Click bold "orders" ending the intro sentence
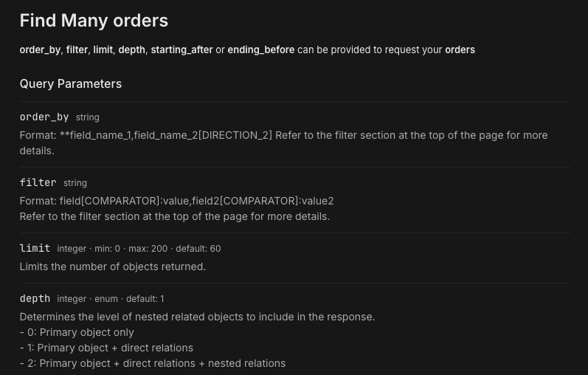Image resolution: width=588 pixels, height=375 pixels. click(x=460, y=50)
